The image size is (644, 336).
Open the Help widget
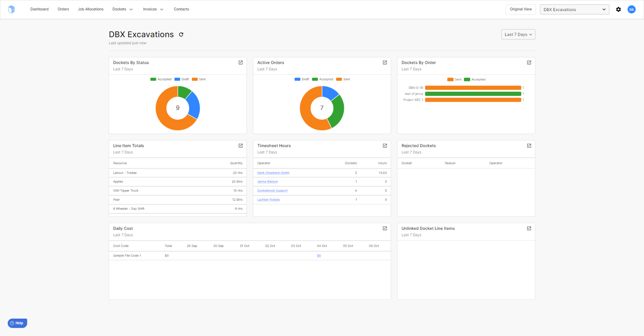tap(17, 323)
